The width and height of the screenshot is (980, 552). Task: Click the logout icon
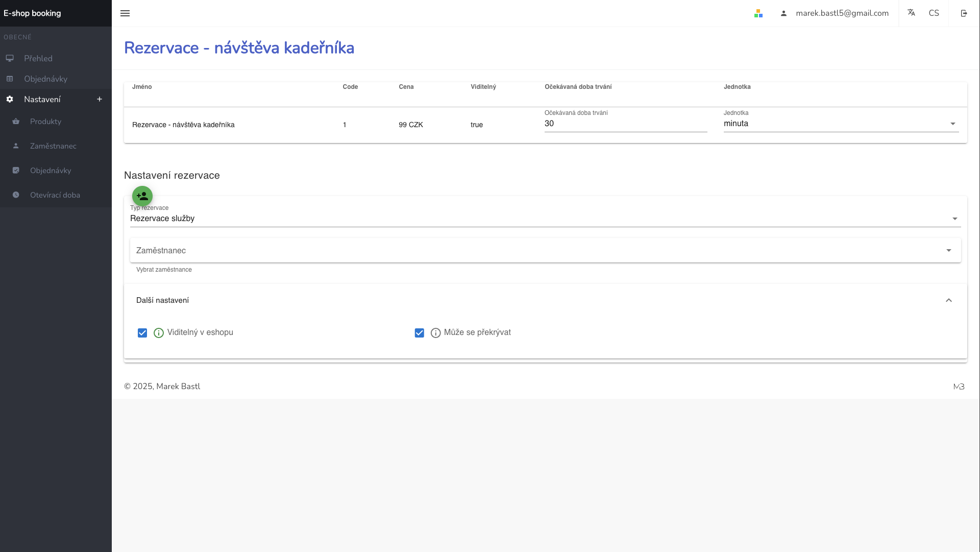tap(964, 13)
